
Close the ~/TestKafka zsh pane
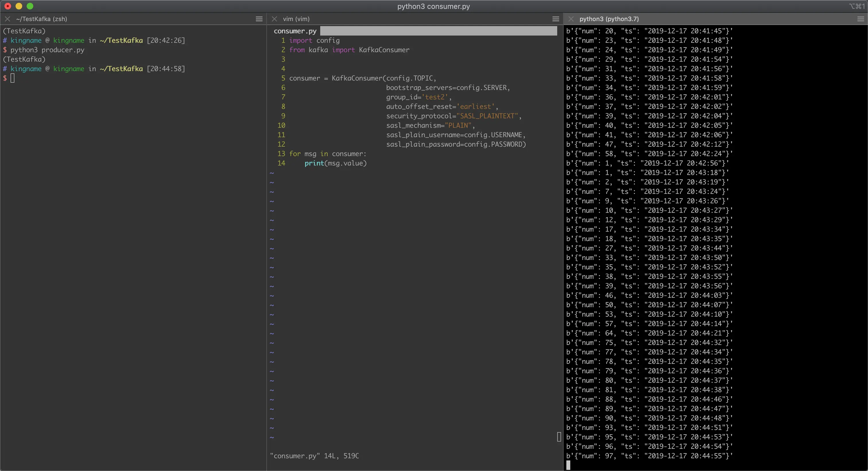coord(7,19)
